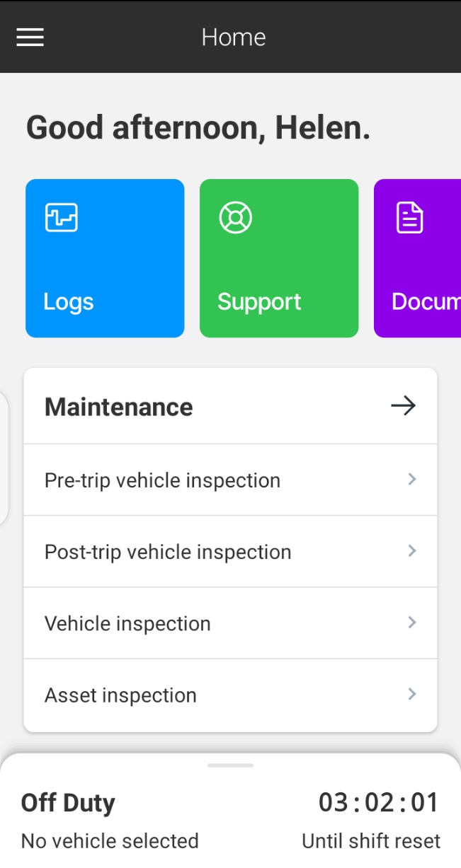461x868 pixels.
Task: Open the green Support card
Action: (x=279, y=258)
